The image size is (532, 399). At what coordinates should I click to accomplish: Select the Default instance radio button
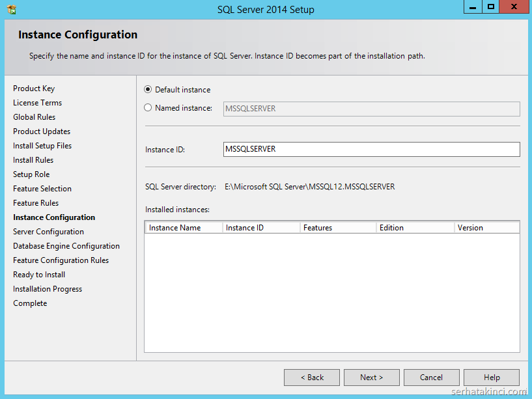point(148,90)
